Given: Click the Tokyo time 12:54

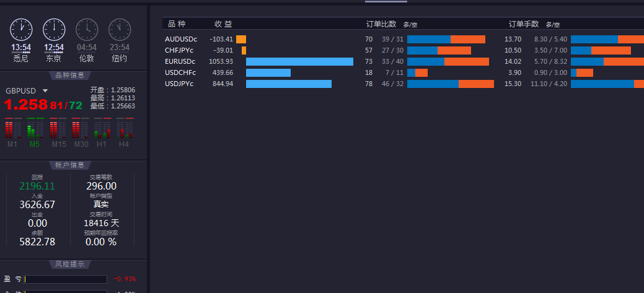Looking at the screenshot, I should pyautogui.click(x=54, y=48).
